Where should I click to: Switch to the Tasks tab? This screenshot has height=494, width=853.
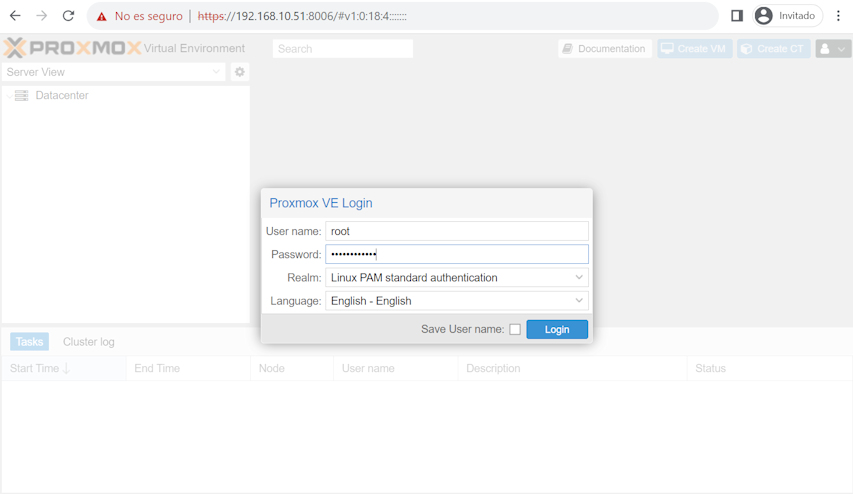pos(29,342)
